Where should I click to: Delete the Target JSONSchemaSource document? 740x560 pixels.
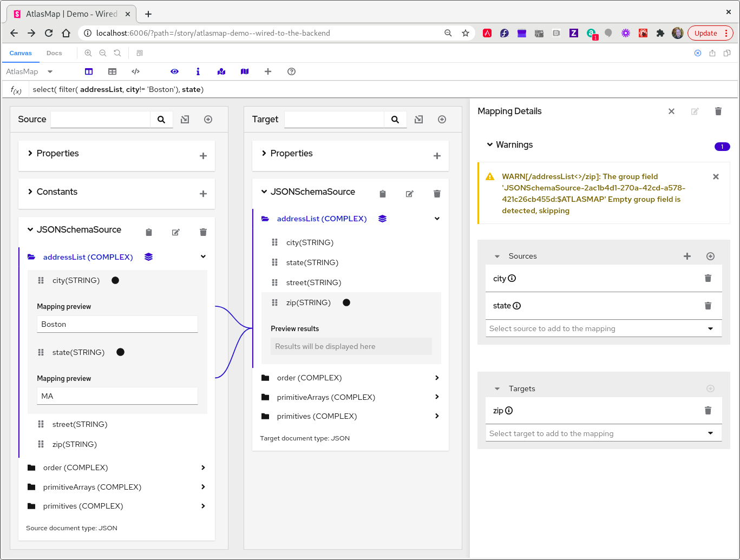[x=437, y=193]
